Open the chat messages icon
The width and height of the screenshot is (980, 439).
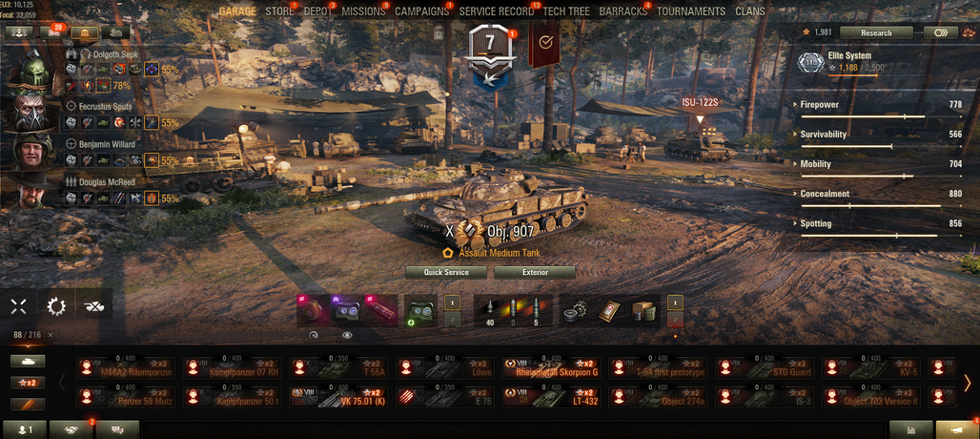coord(117,429)
